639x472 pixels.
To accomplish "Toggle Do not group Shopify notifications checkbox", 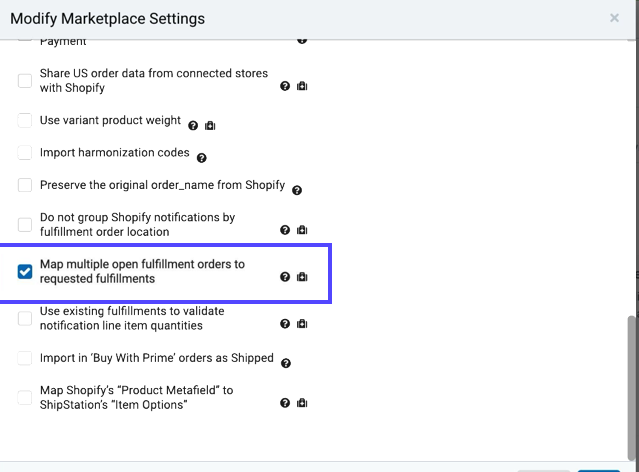I will click(25, 225).
